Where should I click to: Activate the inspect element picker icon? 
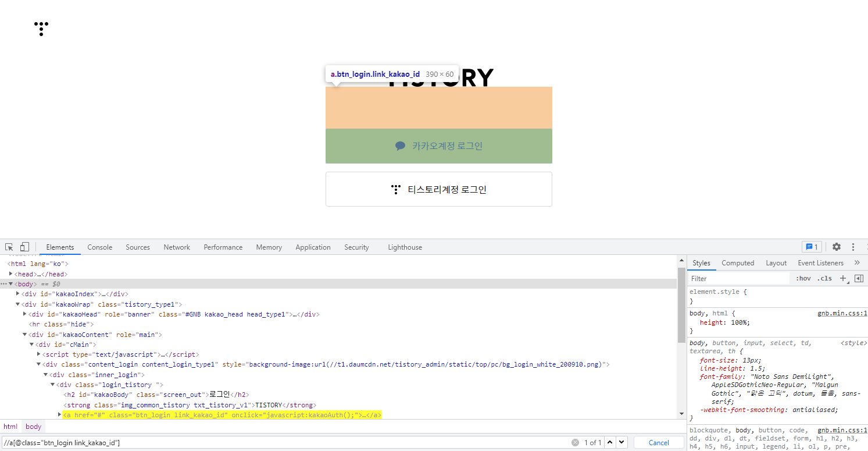click(9, 247)
